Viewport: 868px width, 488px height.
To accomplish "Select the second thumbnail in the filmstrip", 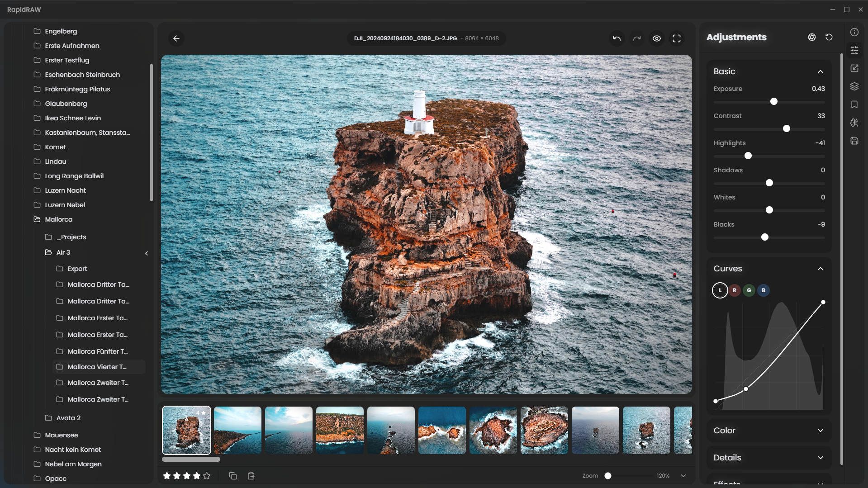I will click(237, 430).
